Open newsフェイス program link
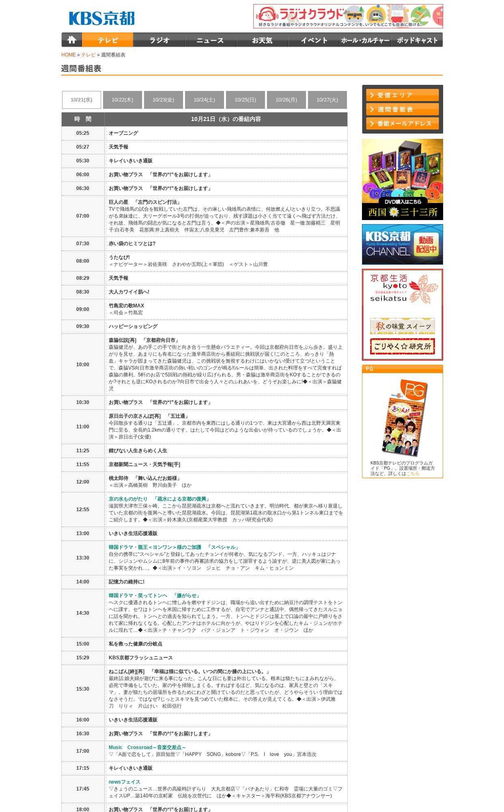 [124, 782]
